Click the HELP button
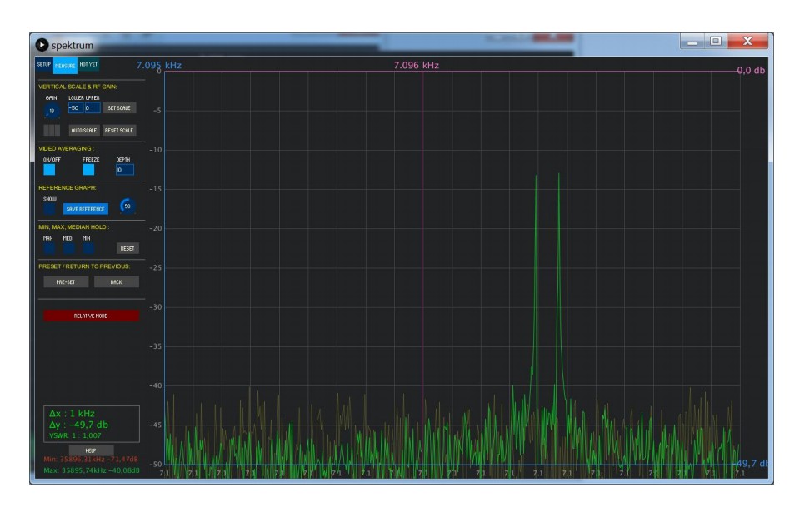Screen dimensions: 800x532 91,450
